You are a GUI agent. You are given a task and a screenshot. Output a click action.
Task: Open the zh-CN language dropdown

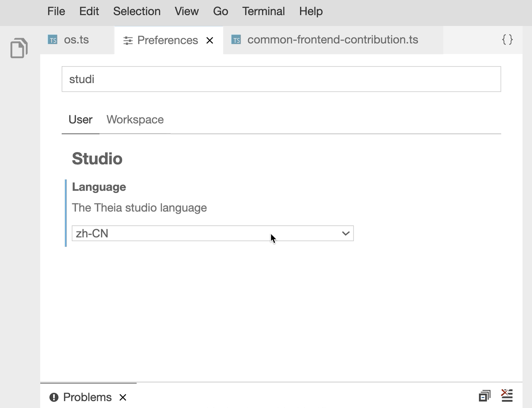(213, 234)
